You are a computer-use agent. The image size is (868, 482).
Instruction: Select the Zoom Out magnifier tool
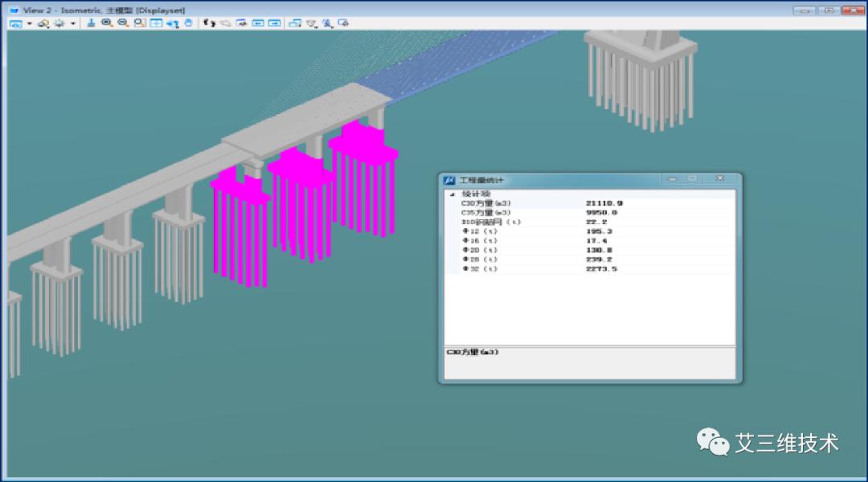tap(123, 23)
